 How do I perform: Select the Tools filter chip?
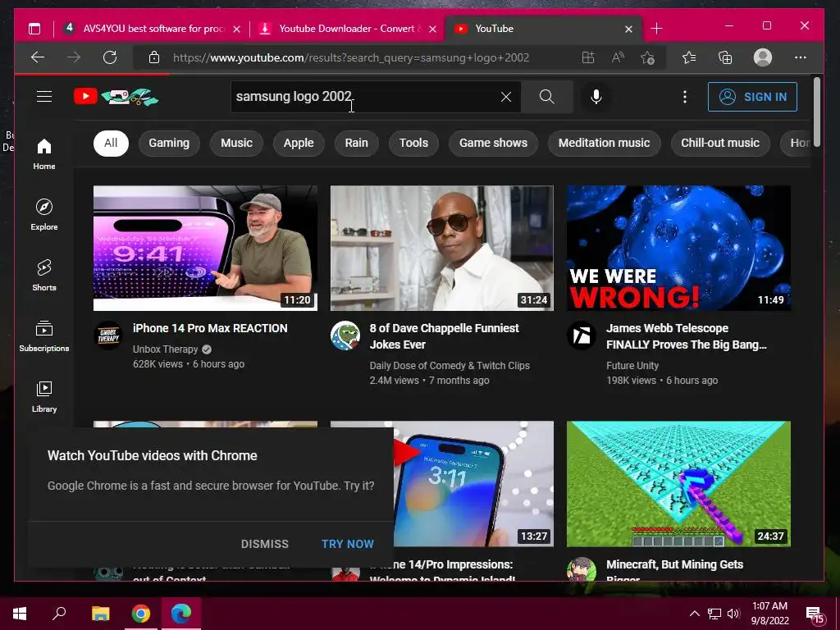[413, 143]
